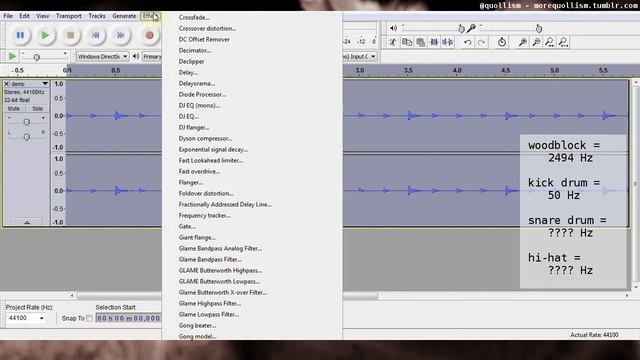Open the demo track name dropdown
Viewport: 640px width, 360px height.
point(45,84)
